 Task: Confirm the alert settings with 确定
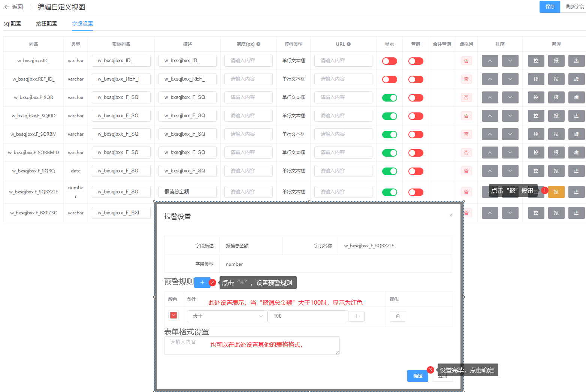point(417,376)
